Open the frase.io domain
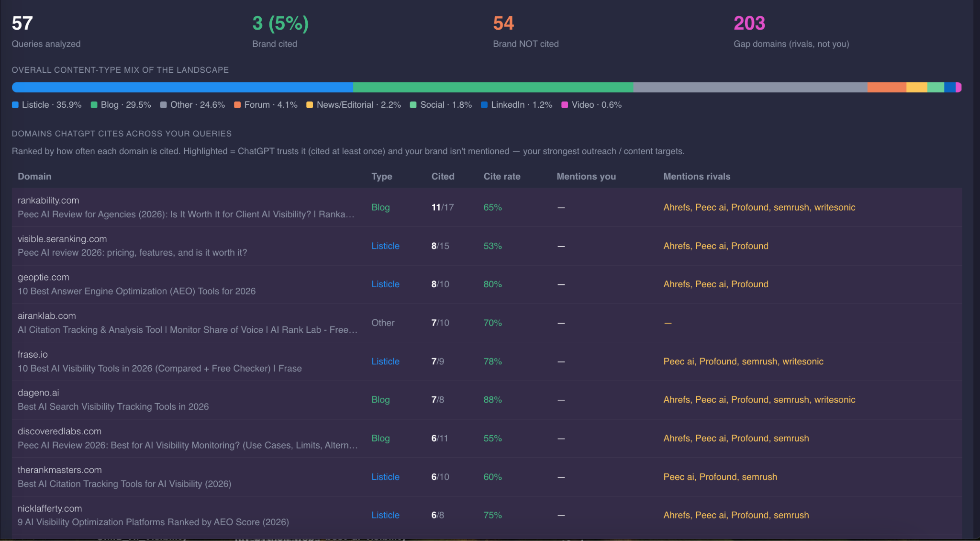This screenshot has height=541, width=980. coord(33,354)
